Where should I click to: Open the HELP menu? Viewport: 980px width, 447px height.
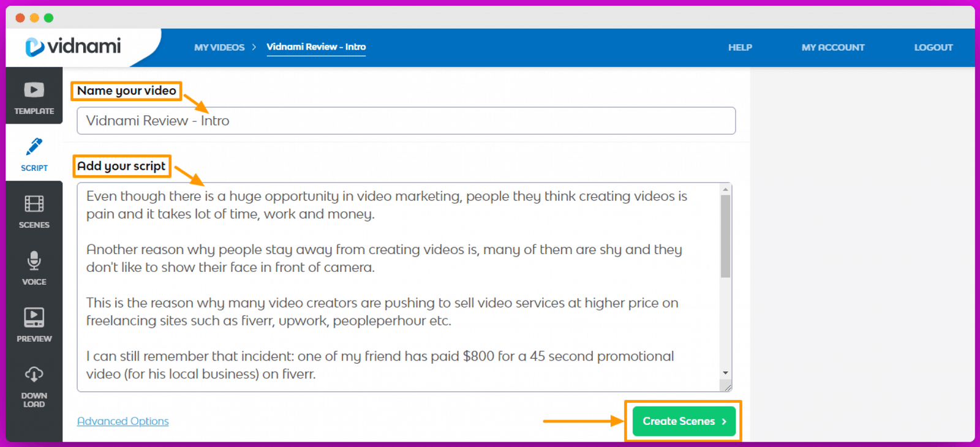coord(740,47)
